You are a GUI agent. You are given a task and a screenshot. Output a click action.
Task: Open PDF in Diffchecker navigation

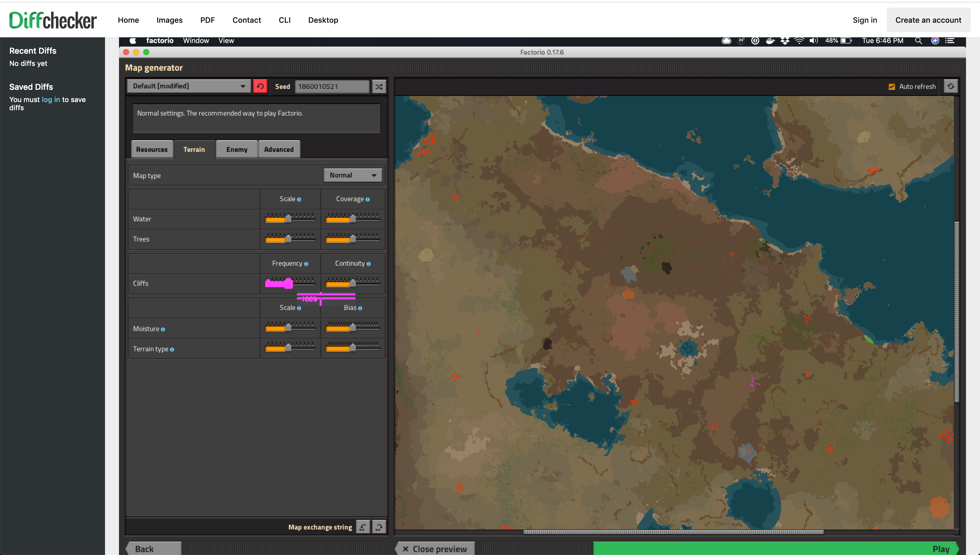coord(207,20)
